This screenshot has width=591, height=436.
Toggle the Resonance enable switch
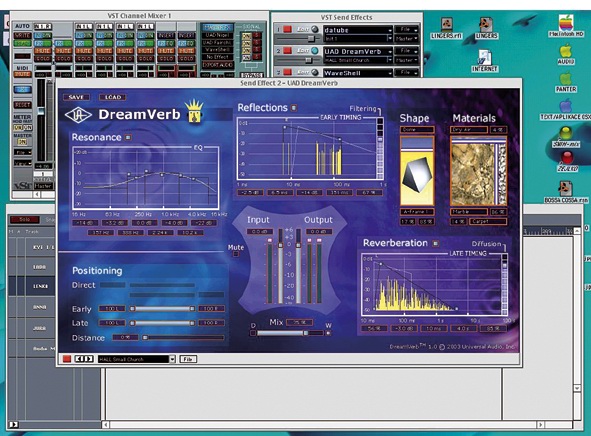pyautogui.click(x=128, y=138)
